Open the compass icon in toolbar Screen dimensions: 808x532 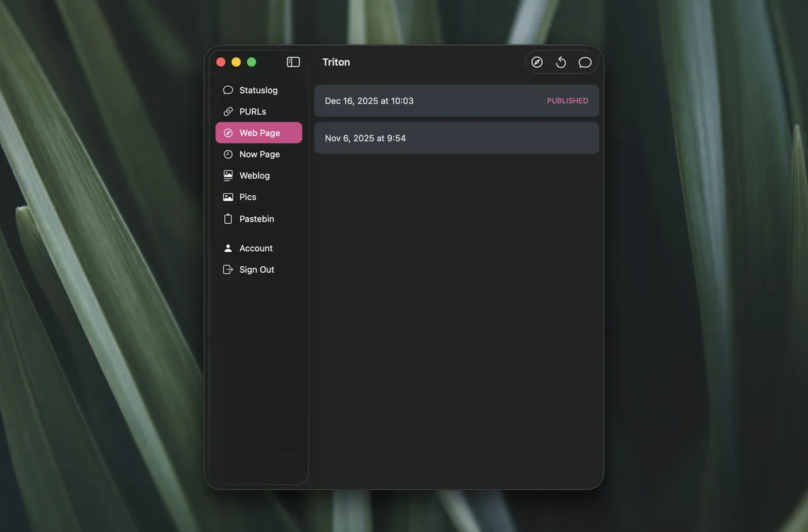(x=537, y=62)
